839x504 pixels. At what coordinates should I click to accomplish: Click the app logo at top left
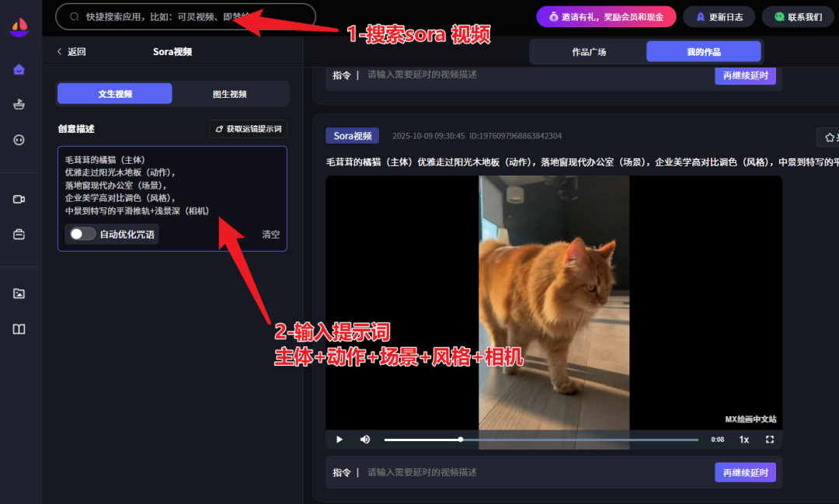click(x=19, y=27)
